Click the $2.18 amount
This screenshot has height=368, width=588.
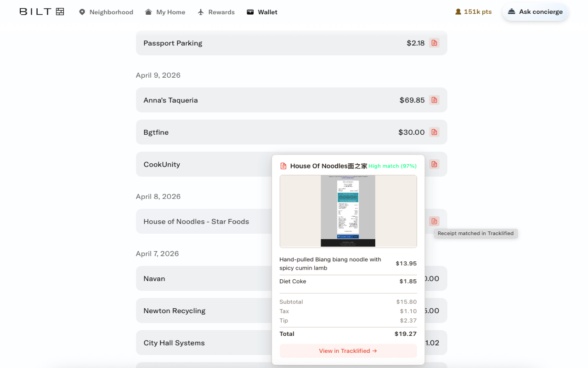(416, 43)
